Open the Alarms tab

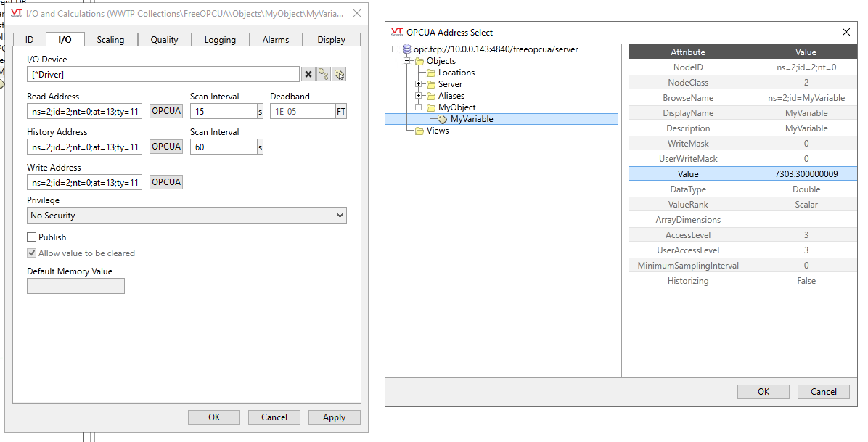click(x=276, y=40)
